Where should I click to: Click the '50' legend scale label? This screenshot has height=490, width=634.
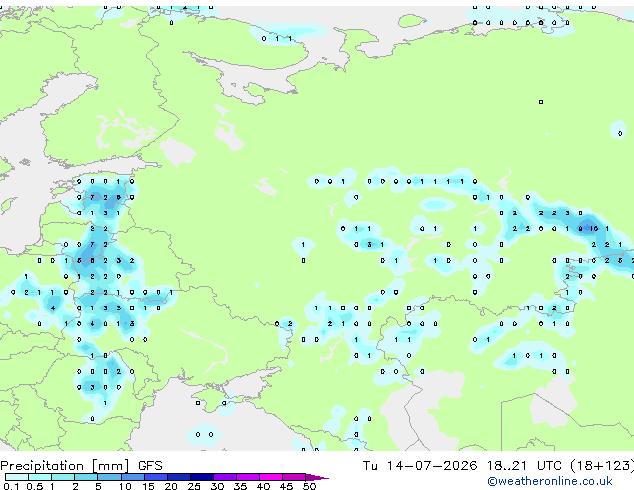point(309,486)
